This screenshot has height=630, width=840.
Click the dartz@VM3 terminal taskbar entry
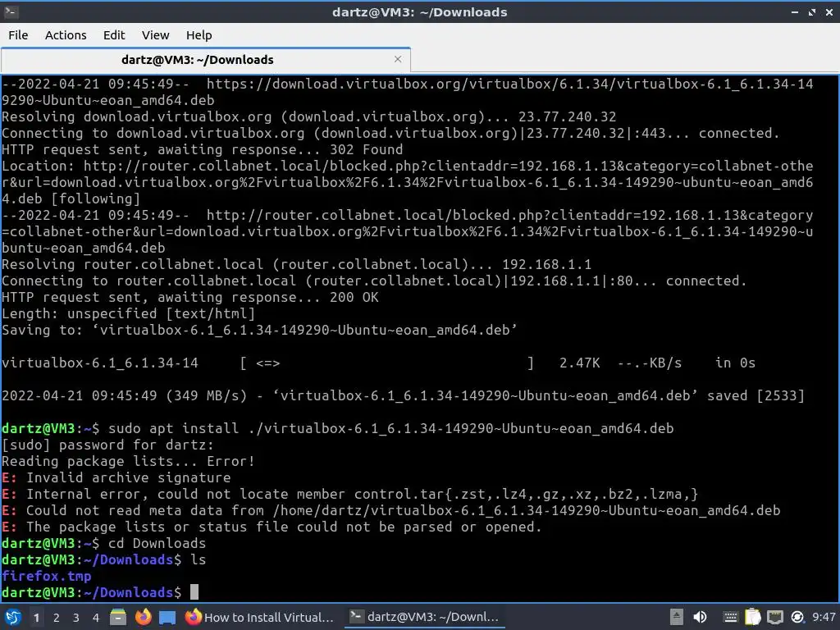tap(424, 617)
